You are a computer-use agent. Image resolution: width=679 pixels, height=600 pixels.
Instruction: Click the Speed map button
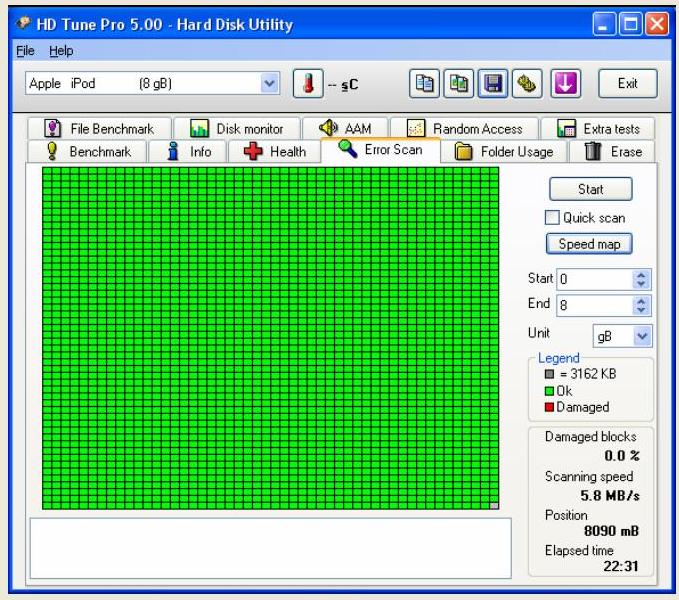(589, 244)
